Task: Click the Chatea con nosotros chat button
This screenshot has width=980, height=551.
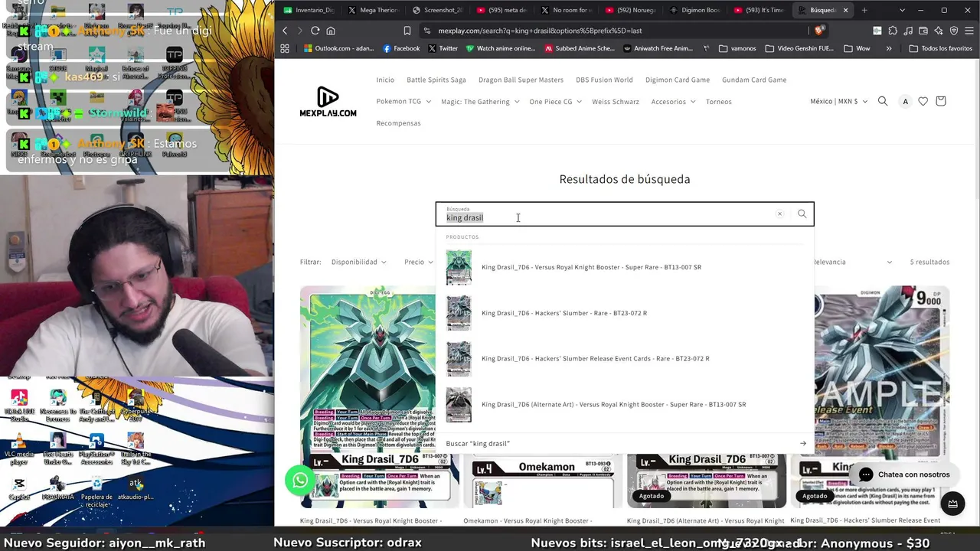Action: (904, 474)
